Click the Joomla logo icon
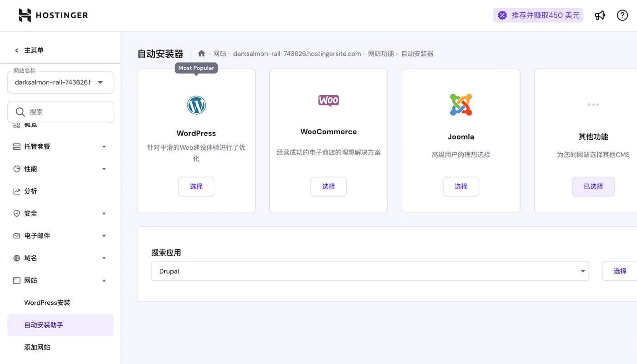Image resolution: width=637 pixels, height=364 pixels. click(x=460, y=104)
